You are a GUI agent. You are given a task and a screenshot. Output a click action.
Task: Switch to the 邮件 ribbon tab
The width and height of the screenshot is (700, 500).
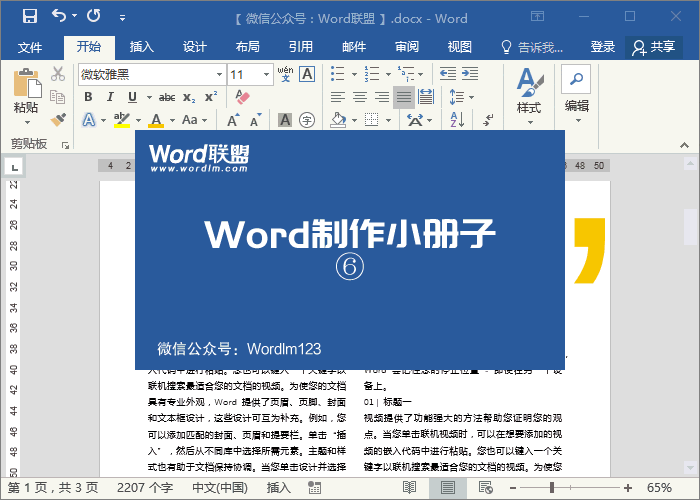(354, 46)
